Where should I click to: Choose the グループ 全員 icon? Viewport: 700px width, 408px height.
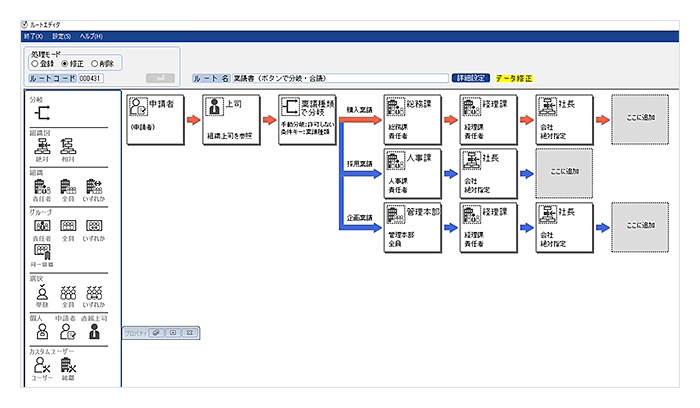(x=68, y=226)
